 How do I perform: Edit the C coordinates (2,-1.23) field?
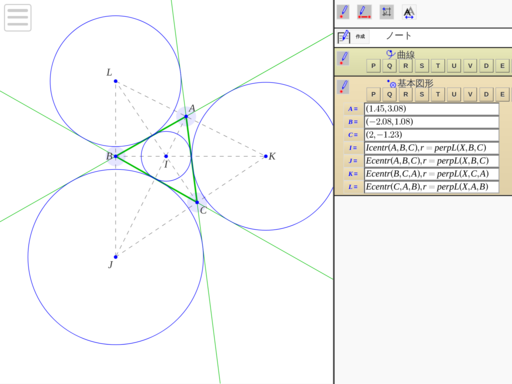[432, 135]
